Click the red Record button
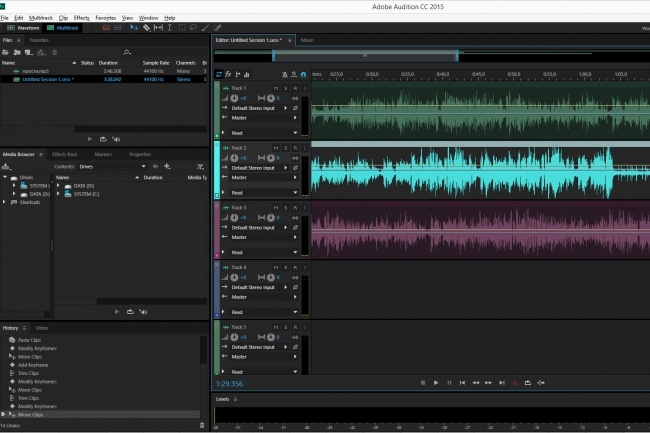Screen dimensions: 650x433 click(514, 382)
